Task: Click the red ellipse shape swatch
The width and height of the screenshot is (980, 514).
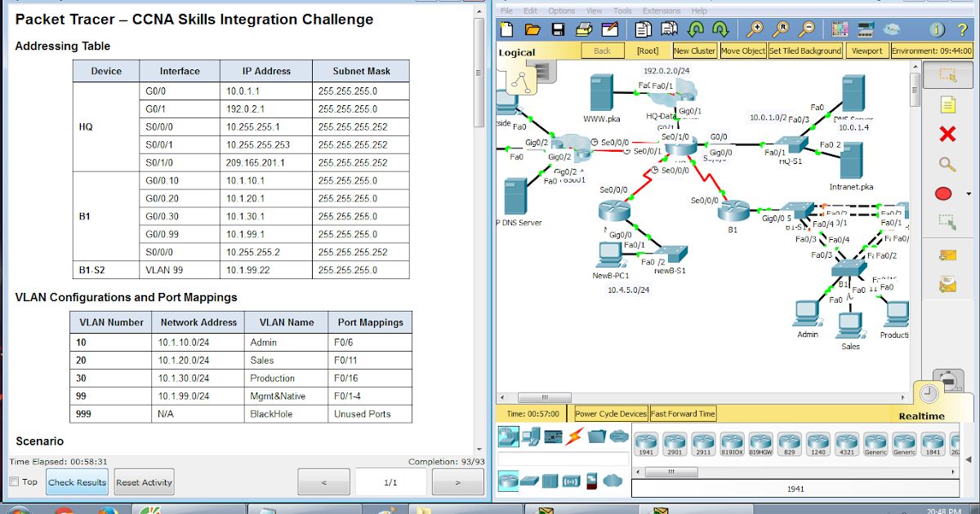Action: (x=943, y=193)
